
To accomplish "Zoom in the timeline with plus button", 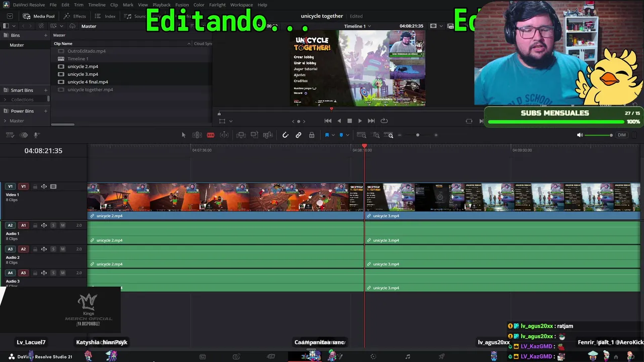I will [x=436, y=135].
